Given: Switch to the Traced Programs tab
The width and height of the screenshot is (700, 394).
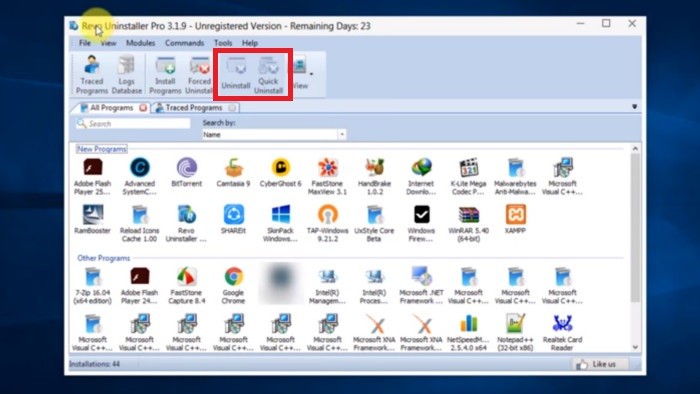Looking at the screenshot, I should [193, 108].
